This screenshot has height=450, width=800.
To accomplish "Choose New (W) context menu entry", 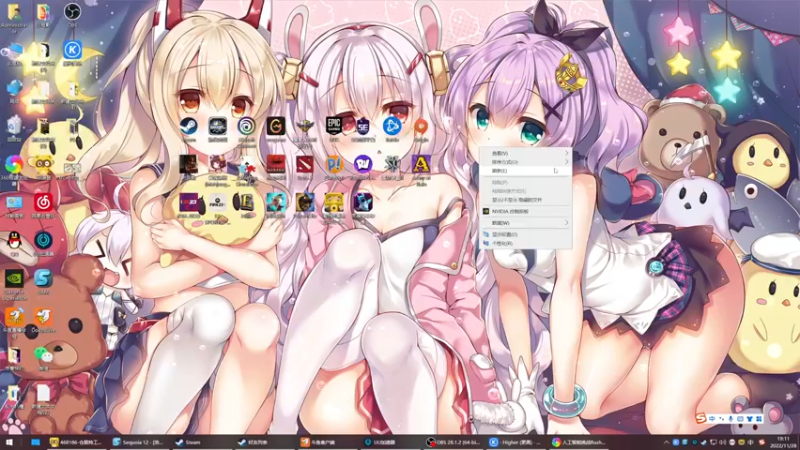I will click(526, 223).
